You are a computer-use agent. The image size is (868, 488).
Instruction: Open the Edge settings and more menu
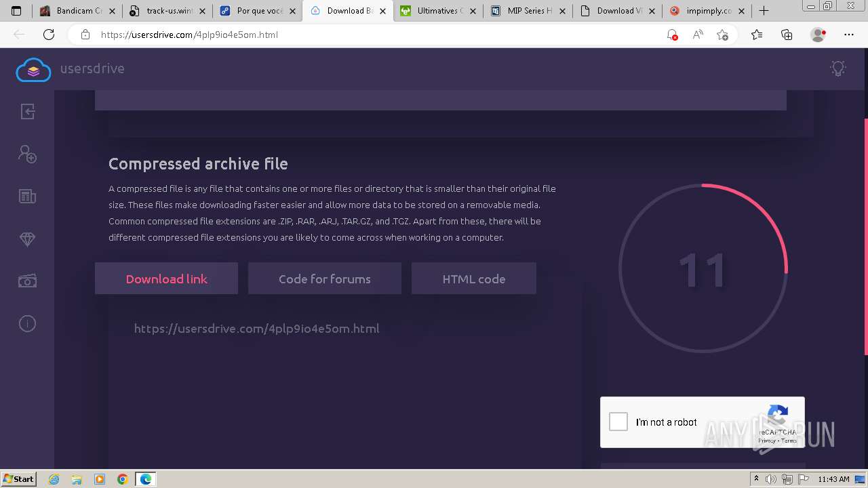point(849,35)
